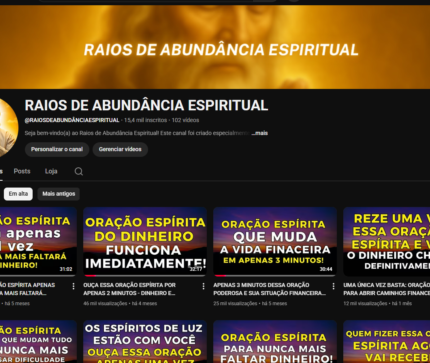Viewport: 430px width, 363px height.
Task: Click the 31:02 duration badge
Action: tap(66, 269)
